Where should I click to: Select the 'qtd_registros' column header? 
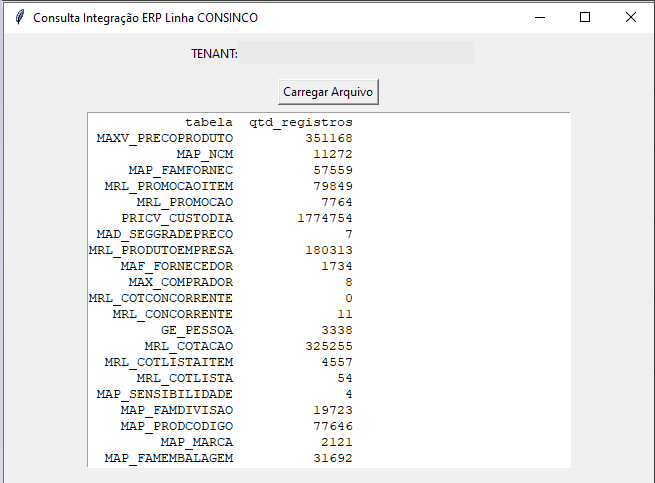pos(301,122)
